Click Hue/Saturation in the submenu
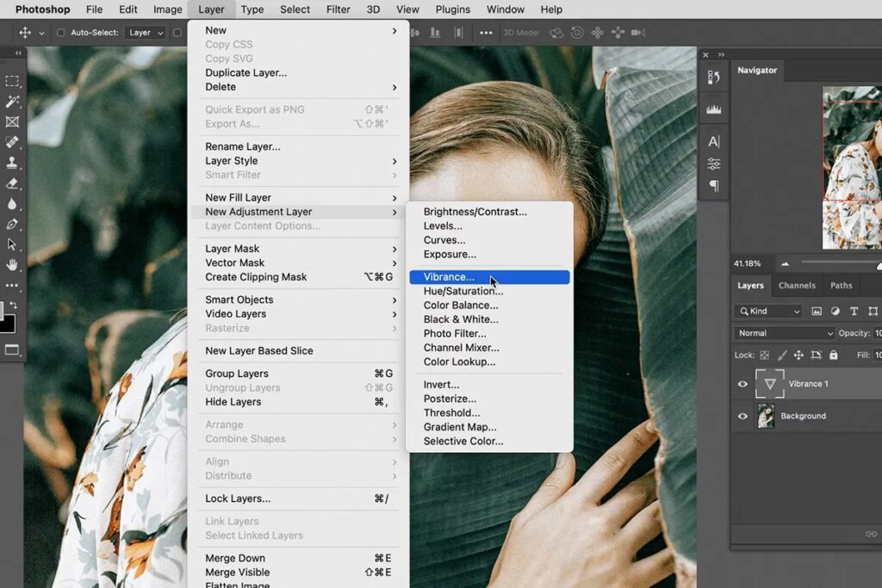Viewport: 882px width, 588px height. (463, 291)
